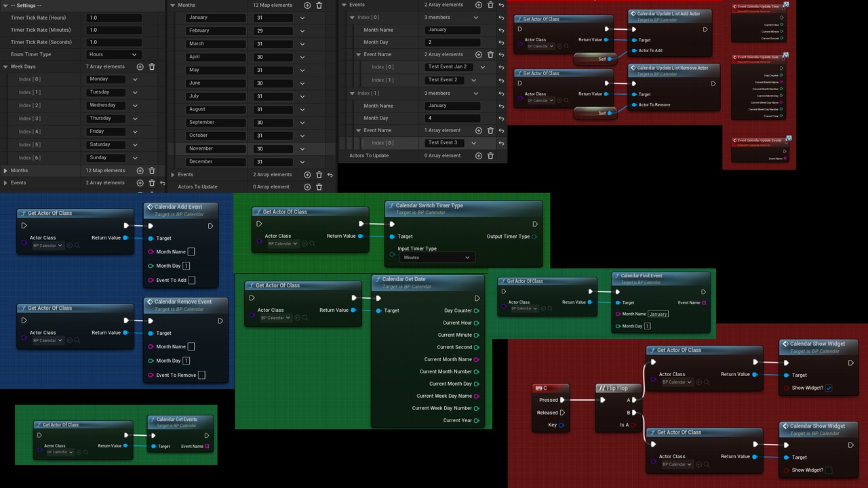Click keyboard icon on the C key node
Image resolution: width=868 pixels, height=488 pixels.
(538, 388)
